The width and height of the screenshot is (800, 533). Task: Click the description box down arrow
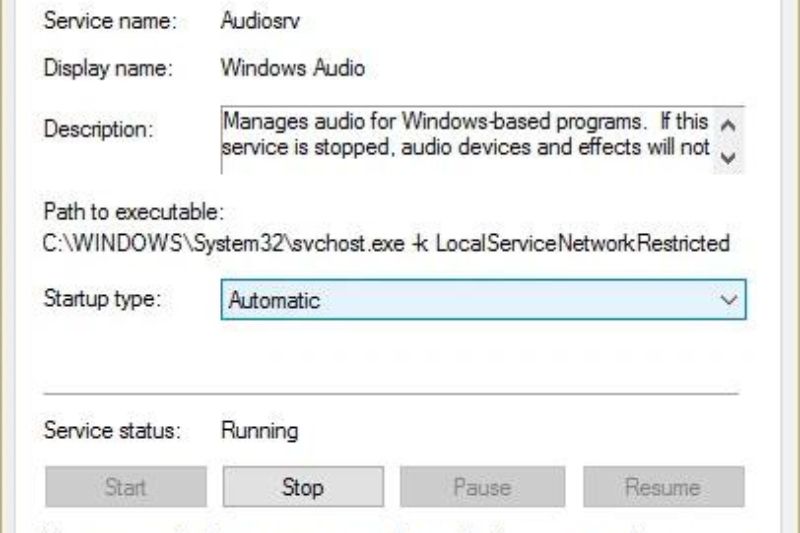click(729, 158)
